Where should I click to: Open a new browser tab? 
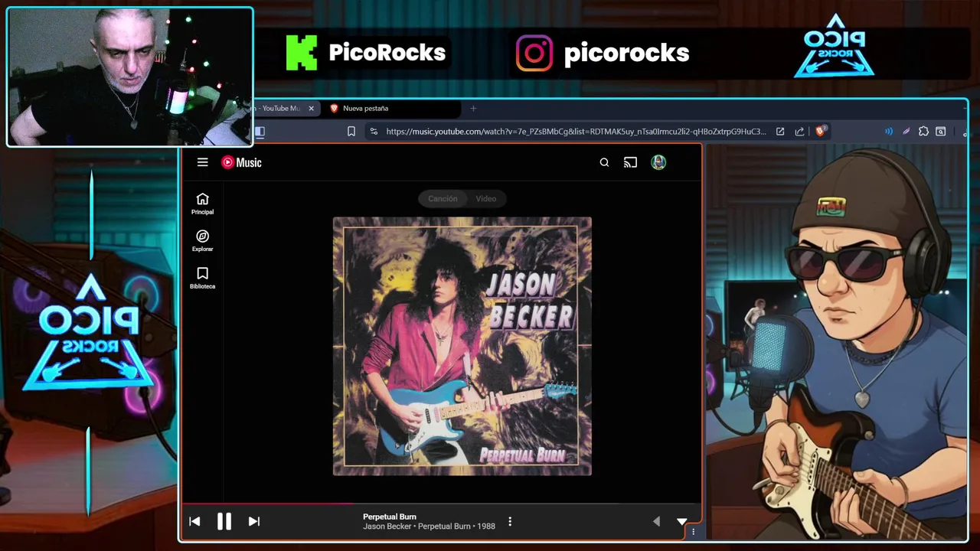pyautogui.click(x=473, y=109)
